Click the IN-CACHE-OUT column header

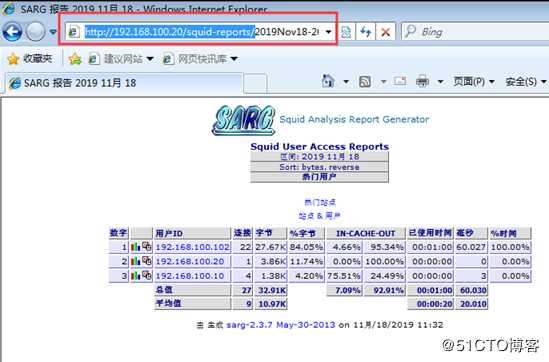(x=366, y=233)
